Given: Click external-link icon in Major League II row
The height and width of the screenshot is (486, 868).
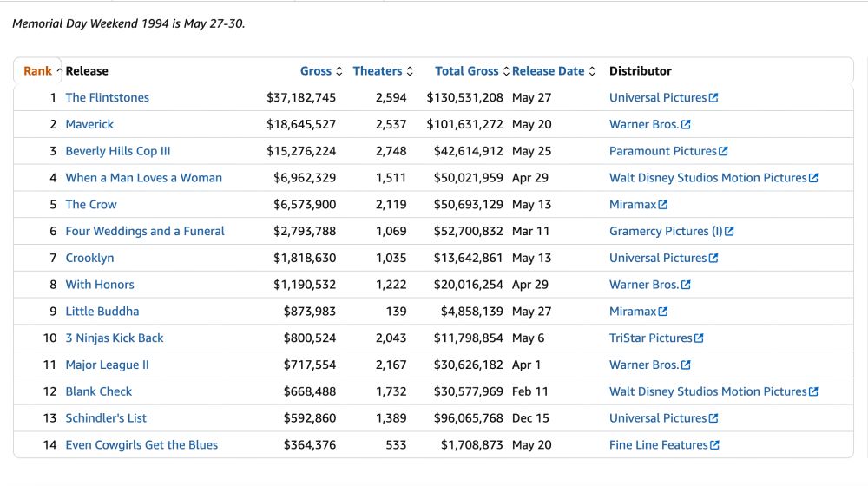Looking at the screenshot, I should (x=686, y=364).
